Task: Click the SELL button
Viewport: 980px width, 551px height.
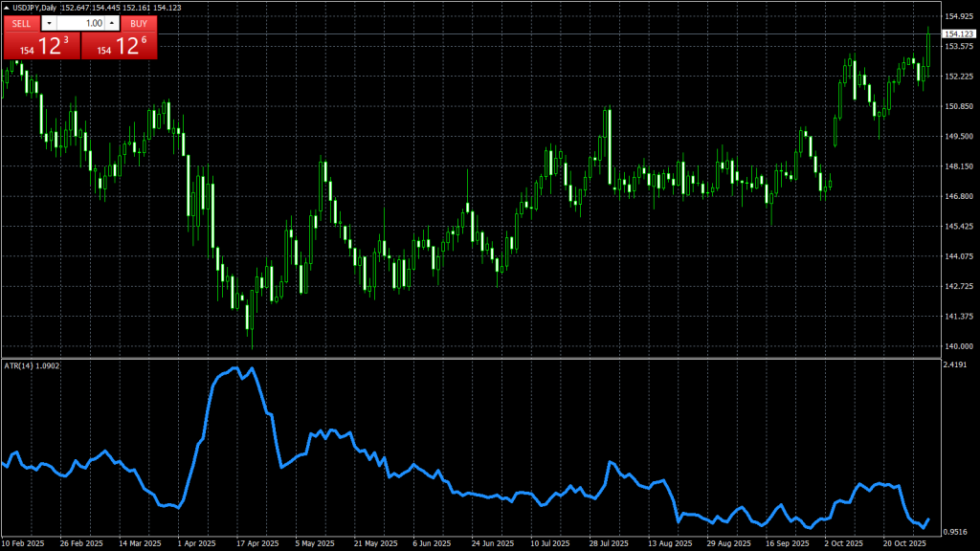Action: tap(21, 23)
